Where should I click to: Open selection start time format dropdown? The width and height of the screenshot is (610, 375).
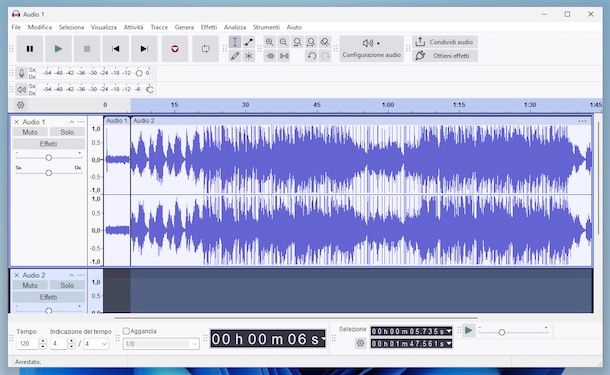(x=449, y=331)
